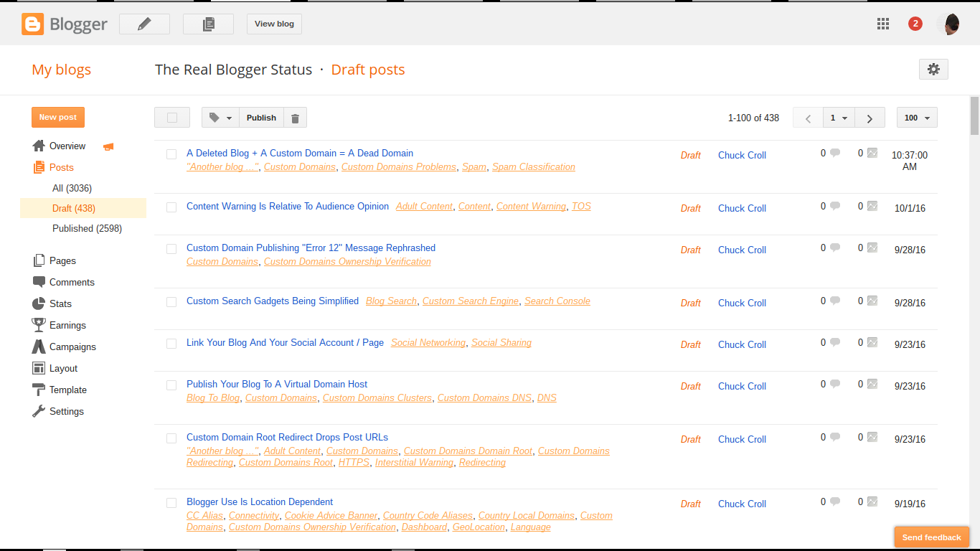Select the pencil compose icon in top toolbar
980x551 pixels.
tap(144, 23)
